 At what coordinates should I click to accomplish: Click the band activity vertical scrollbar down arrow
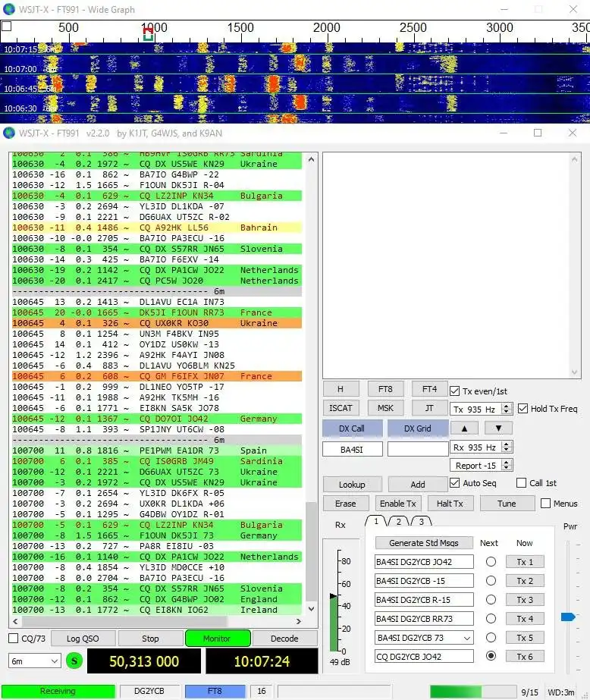tap(311, 609)
